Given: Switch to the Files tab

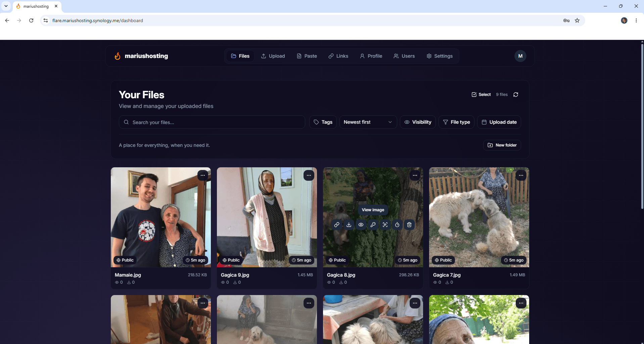Looking at the screenshot, I should [240, 56].
